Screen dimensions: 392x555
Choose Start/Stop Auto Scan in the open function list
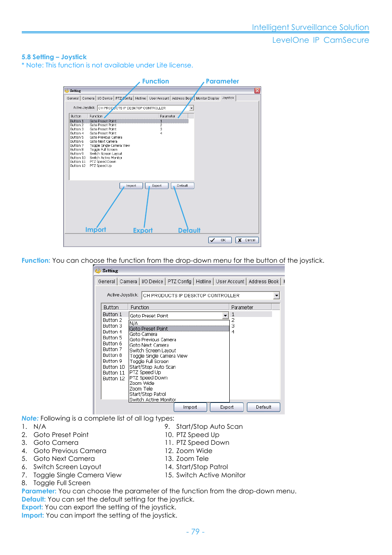tap(179, 367)
